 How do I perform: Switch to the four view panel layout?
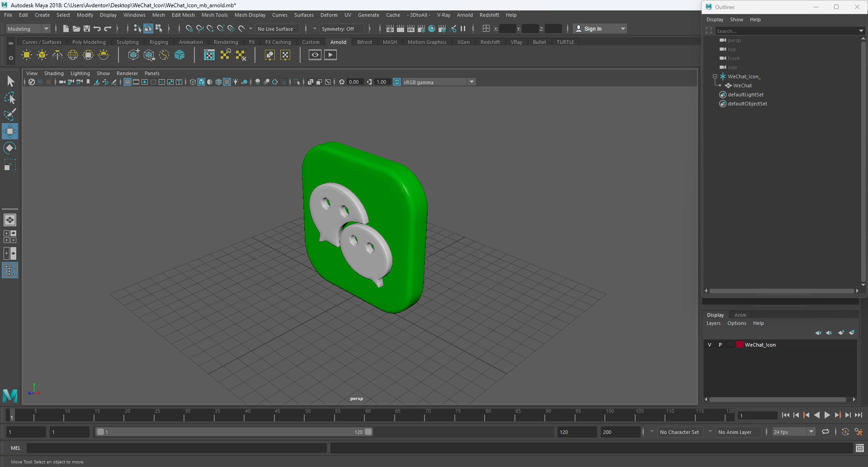pos(10,237)
